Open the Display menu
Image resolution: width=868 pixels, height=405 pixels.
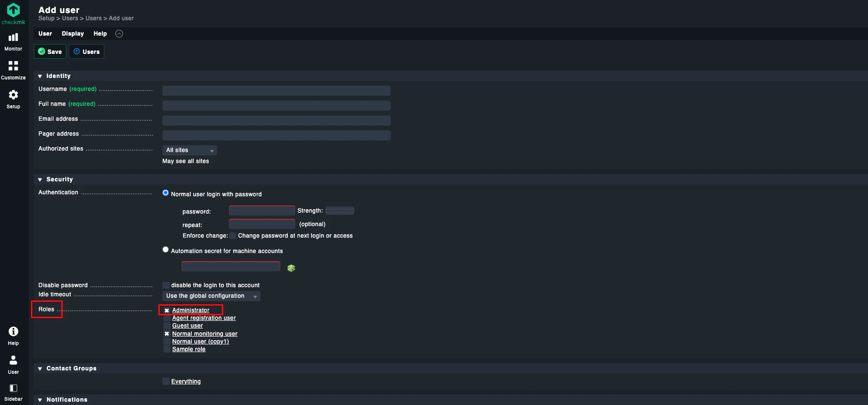tap(73, 34)
